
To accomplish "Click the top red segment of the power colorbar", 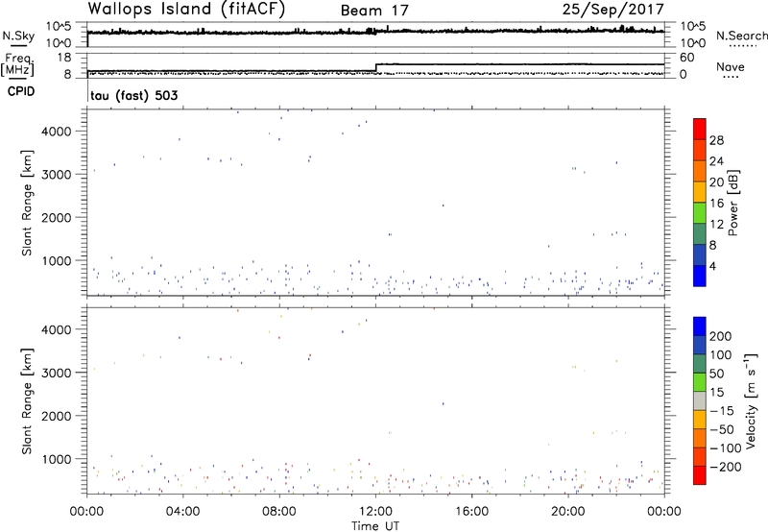I will click(x=700, y=130).
